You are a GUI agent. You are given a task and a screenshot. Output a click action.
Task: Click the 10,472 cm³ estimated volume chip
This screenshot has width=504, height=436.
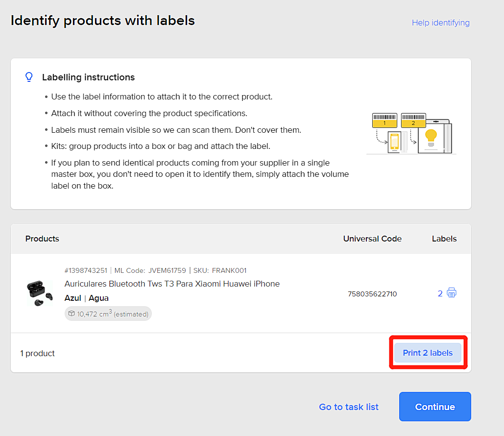point(108,314)
